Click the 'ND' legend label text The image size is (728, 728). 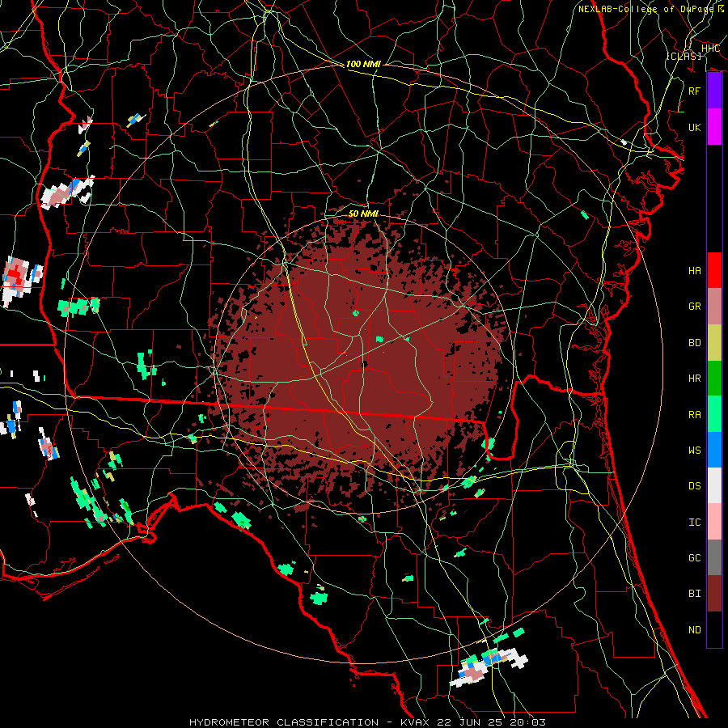[694, 629]
